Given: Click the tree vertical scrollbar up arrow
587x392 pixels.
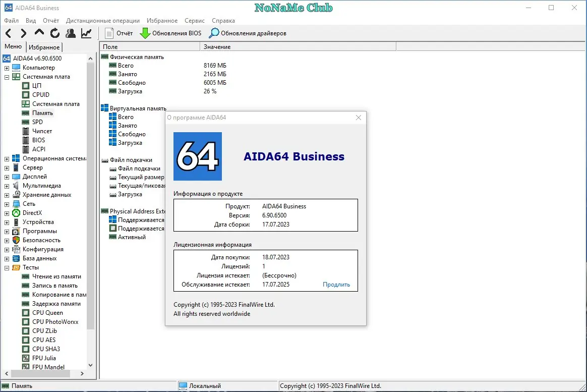Looking at the screenshot, I should [x=90, y=59].
